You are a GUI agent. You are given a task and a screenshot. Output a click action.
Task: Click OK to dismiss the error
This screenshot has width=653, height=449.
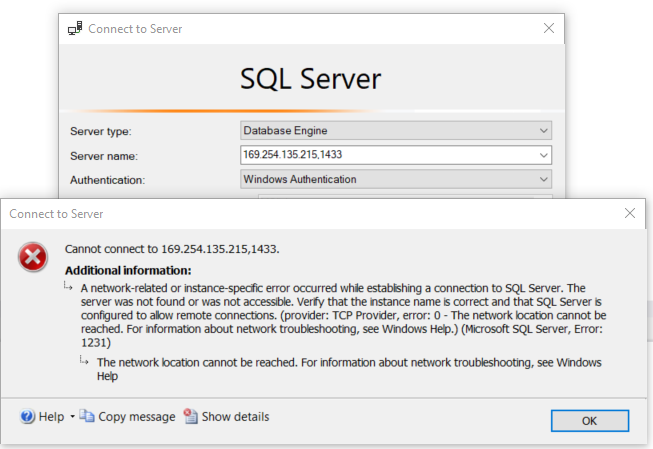(590, 421)
